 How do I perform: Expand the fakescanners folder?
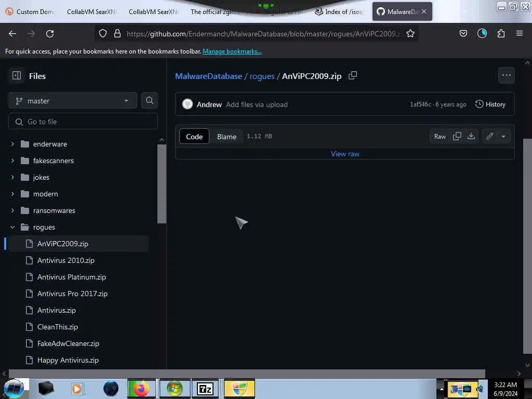(x=12, y=161)
